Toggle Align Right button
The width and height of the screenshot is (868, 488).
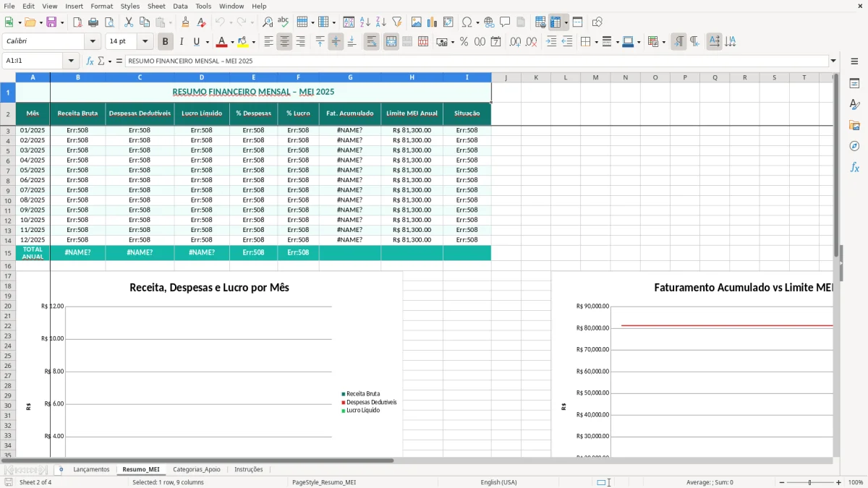pyautogui.click(x=300, y=42)
